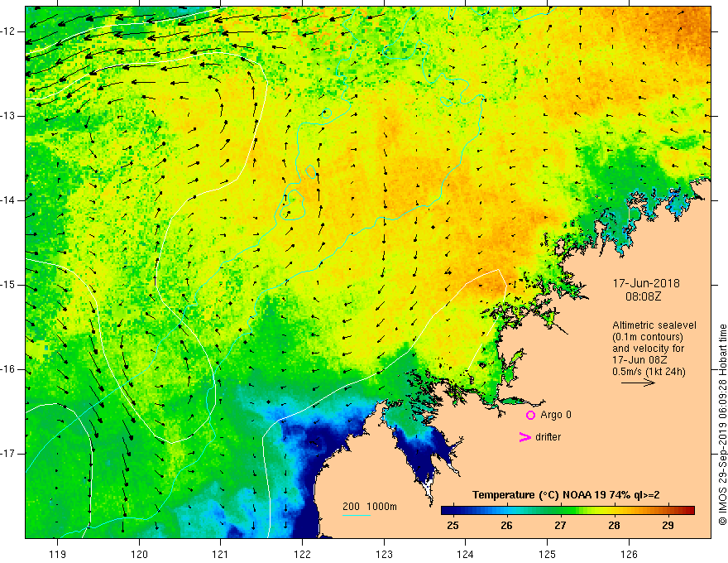Click the 'Altimetric sealevel' caption line
Screen dimensions: 728x563
[654, 325]
